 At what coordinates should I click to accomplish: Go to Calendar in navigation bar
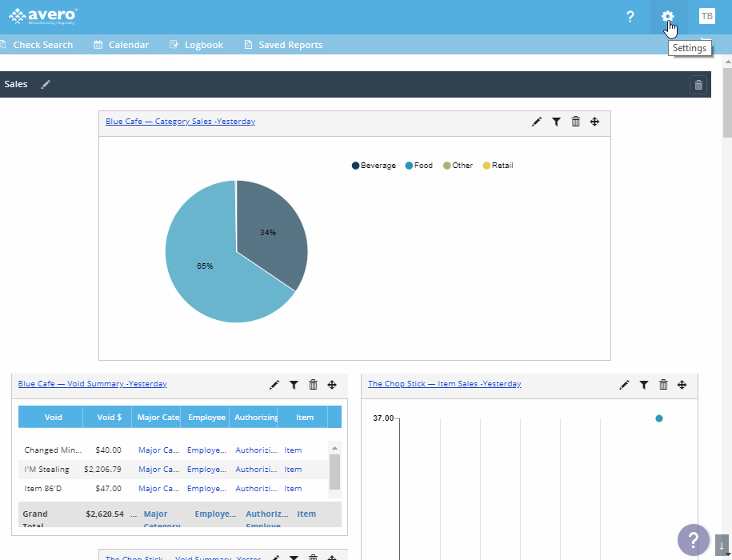tap(122, 45)
